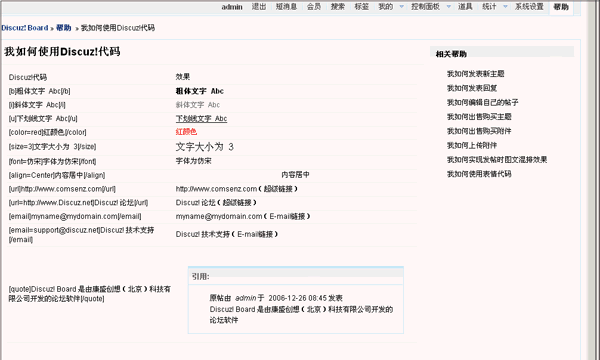Click the Discuz! 论坛 hyperlink sample
Viewport: 600px width, 360px height.
pos(196,203)
